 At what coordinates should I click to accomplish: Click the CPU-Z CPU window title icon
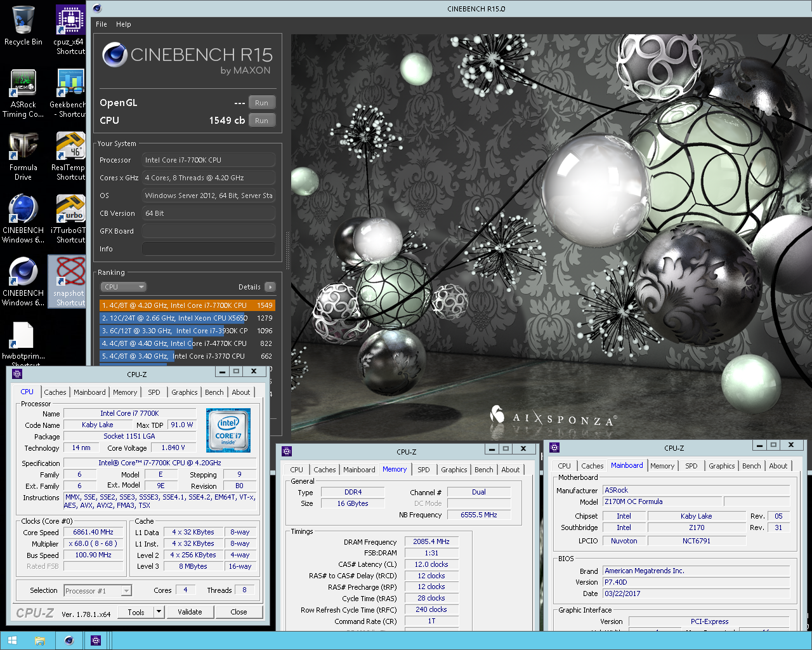17,374
